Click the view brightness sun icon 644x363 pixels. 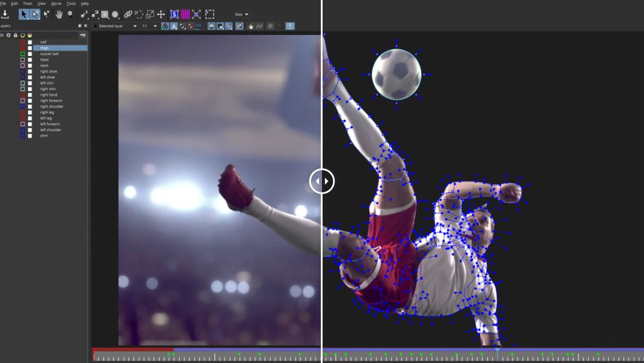[x=270, y=26]
